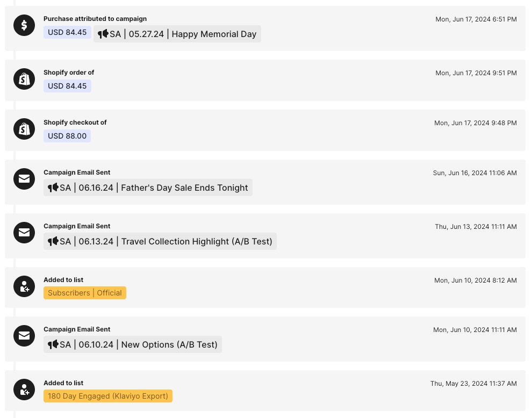Open the Happy Memorial Day campaign tag
532x418 pixels.
tap(177, 34)
